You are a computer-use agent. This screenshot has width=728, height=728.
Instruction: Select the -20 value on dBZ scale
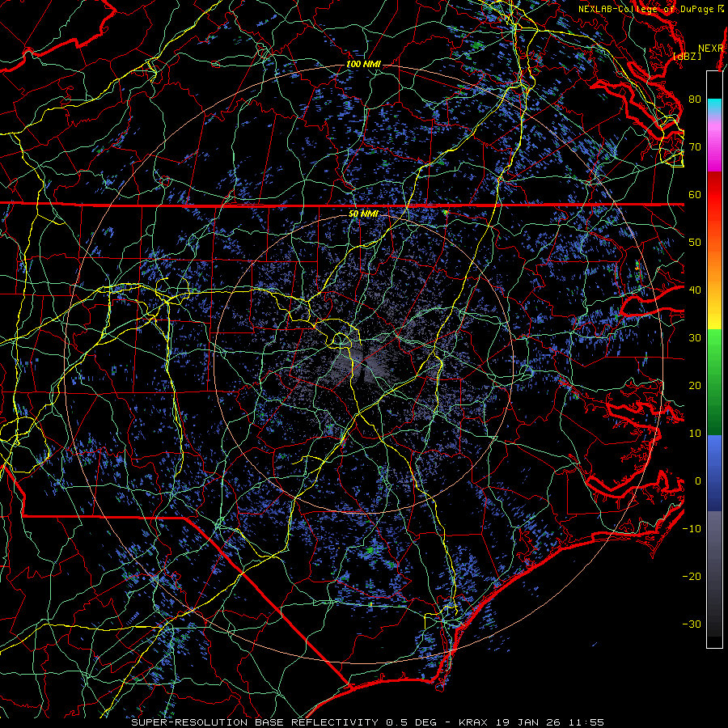point(692,577)
